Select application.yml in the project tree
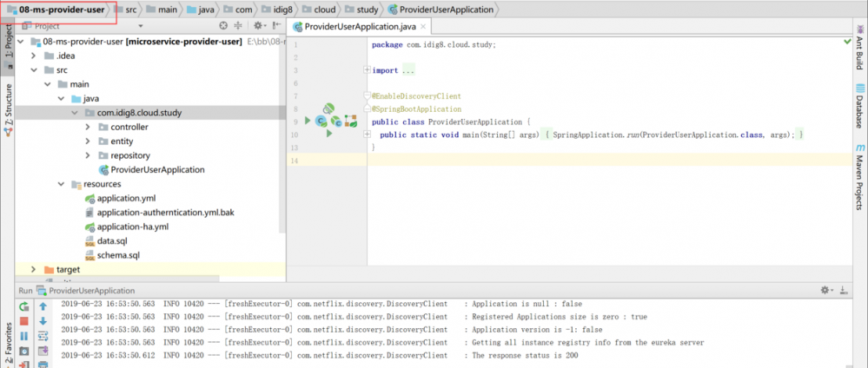The height and width of the screenshot is (368, 868). (x=126, y=199)
